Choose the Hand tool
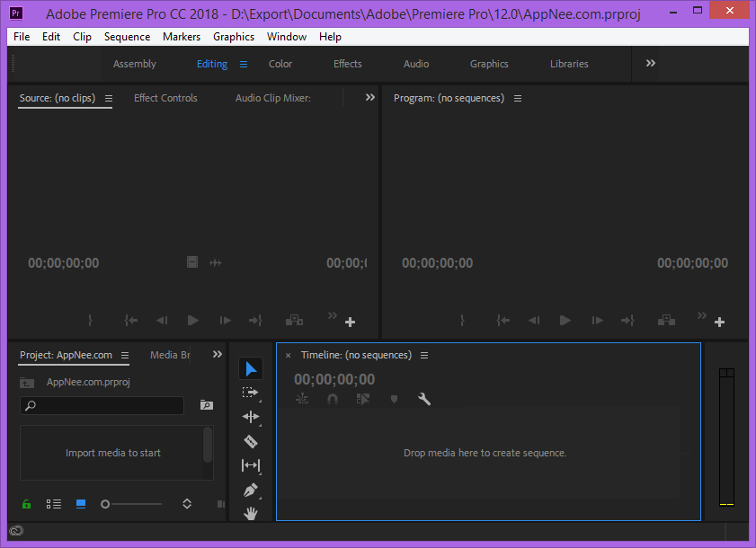 point(251,513)
